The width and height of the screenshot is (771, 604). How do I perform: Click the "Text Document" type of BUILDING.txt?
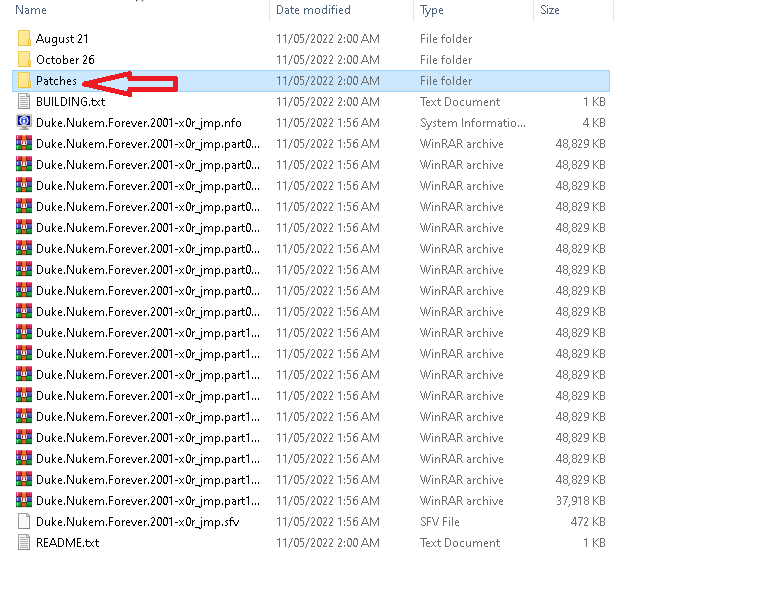460,101
